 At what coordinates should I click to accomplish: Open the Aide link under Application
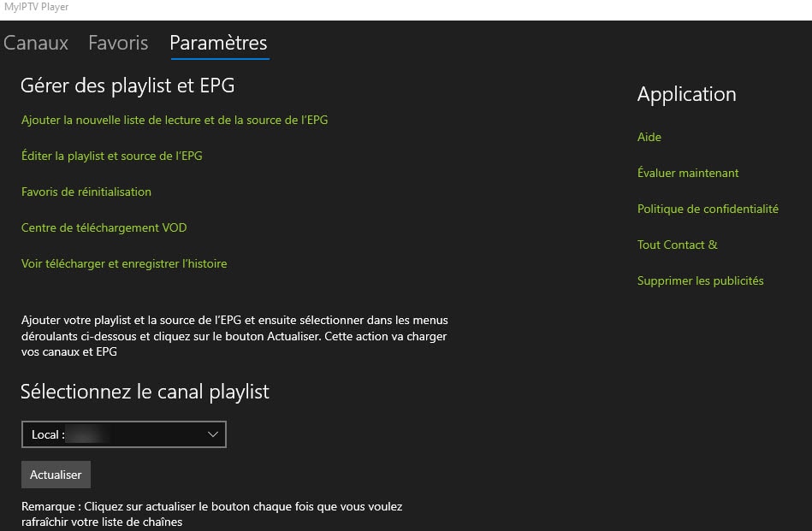649,137
